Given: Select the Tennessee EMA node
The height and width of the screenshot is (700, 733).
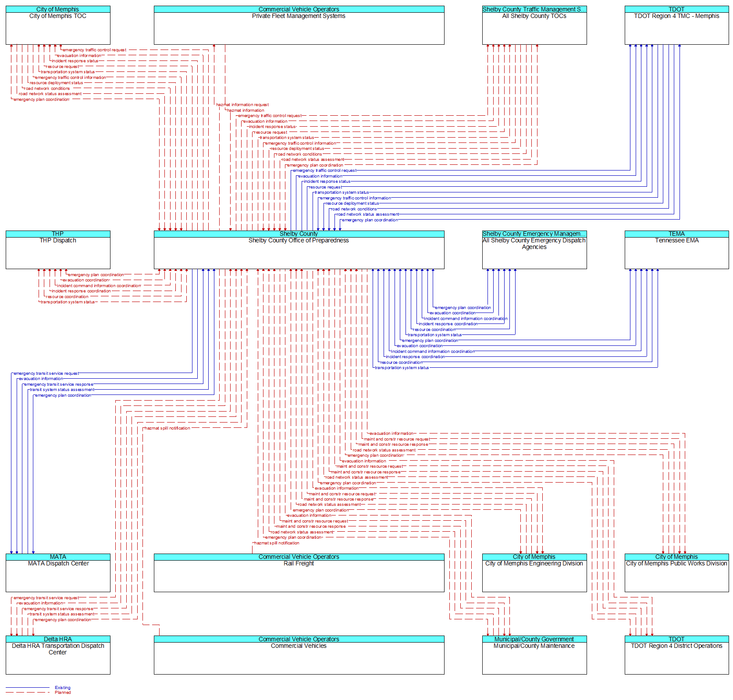Looking at the screenshot, I should click(677, 250).
